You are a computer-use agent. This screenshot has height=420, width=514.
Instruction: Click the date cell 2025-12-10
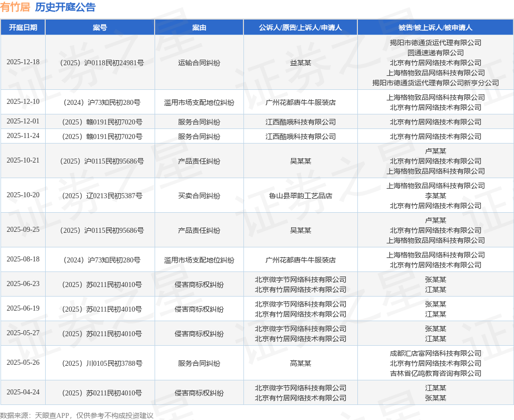(23, 101)
